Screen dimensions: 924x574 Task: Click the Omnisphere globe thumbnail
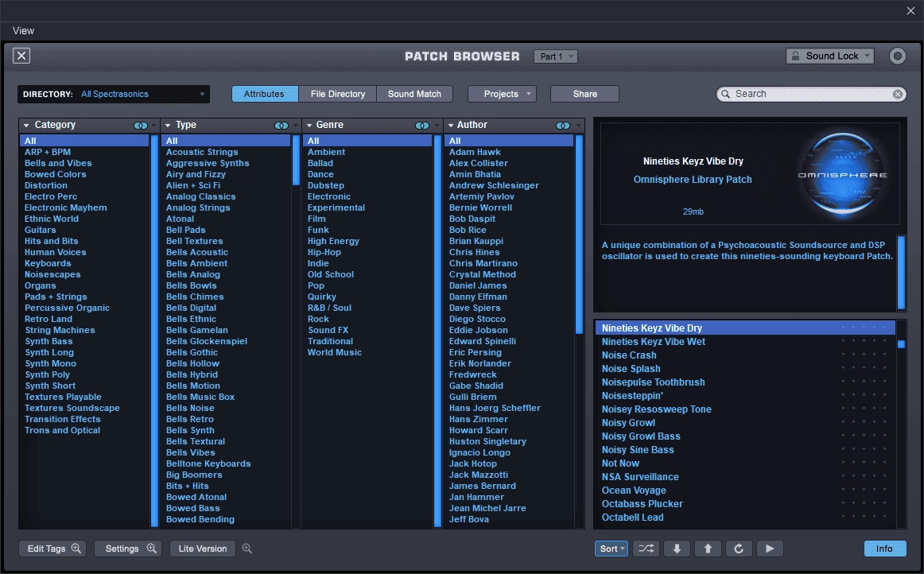point(843,173)
